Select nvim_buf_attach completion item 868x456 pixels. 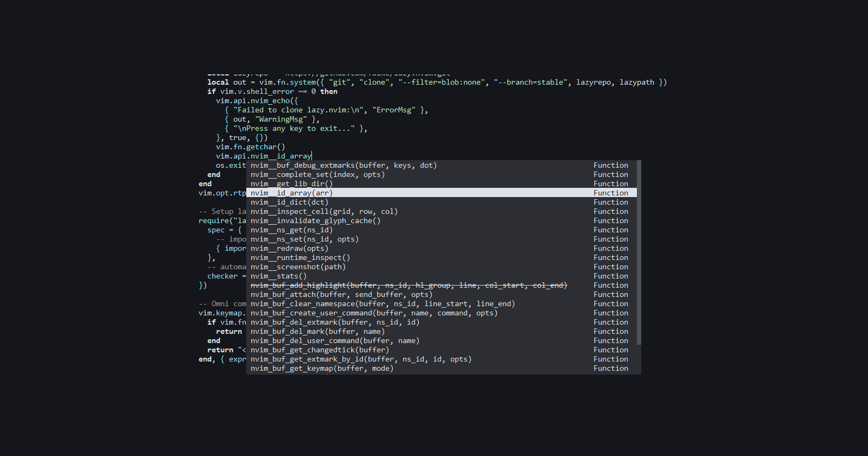(x=442, y=294)
